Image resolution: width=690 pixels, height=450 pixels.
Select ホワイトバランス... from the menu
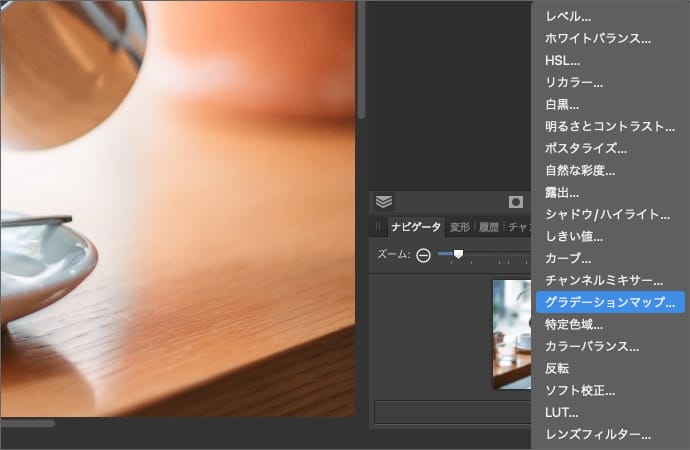coord(597,39)
